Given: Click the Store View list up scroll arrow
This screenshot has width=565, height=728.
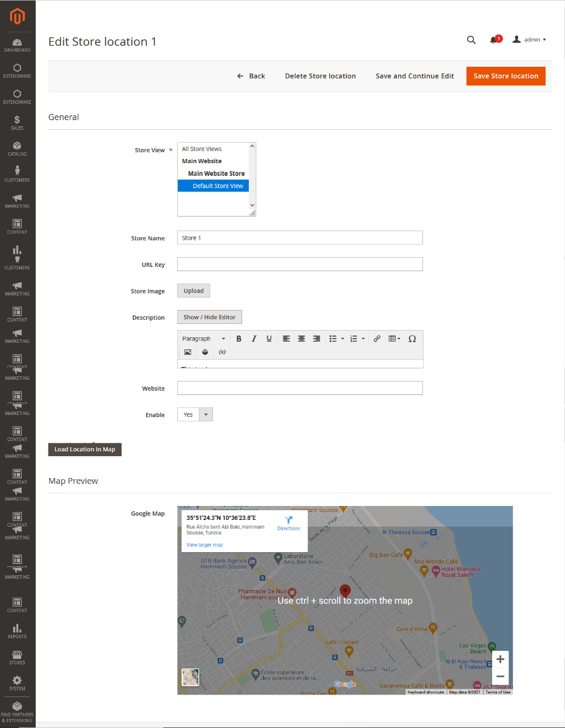Looking at the screenshot, I should pos(252,147).
